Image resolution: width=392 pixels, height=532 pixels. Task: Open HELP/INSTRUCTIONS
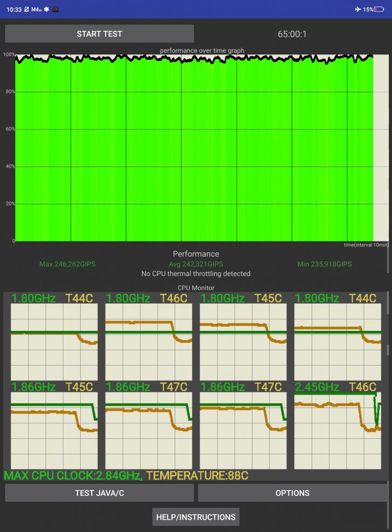(196, 517)
